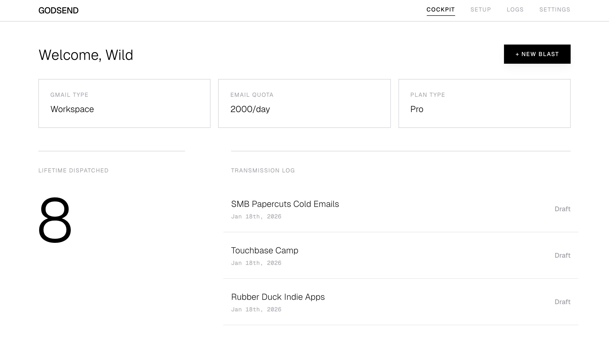Image resolution: width=609 pixels, height=364 pixels.
Task: Open the Touchbase Camp entry
Action: pyautogui.click(x=264, y=250)
